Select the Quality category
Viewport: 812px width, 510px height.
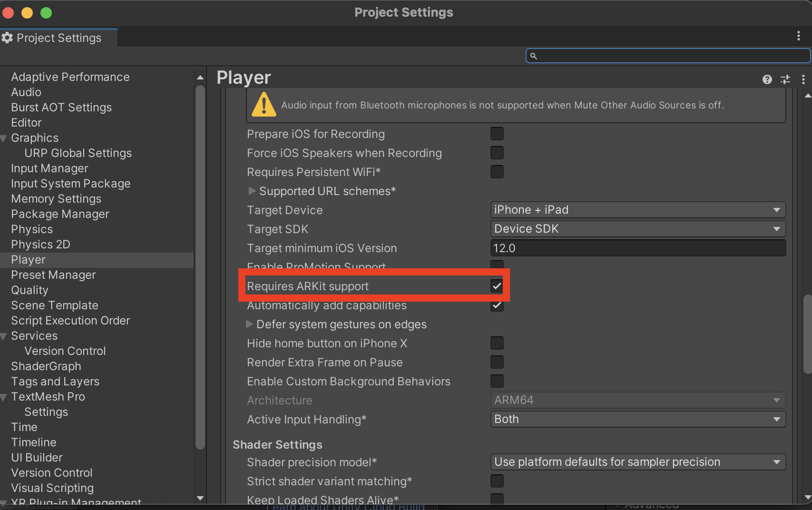(x=29, y=290)
